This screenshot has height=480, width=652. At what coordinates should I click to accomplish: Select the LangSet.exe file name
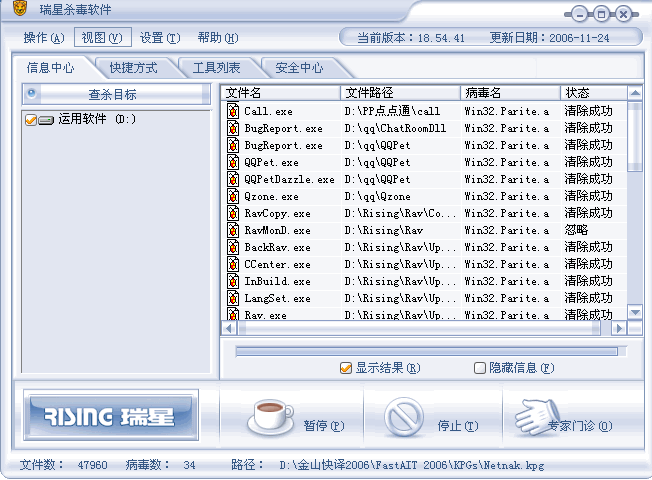point(277,299)
